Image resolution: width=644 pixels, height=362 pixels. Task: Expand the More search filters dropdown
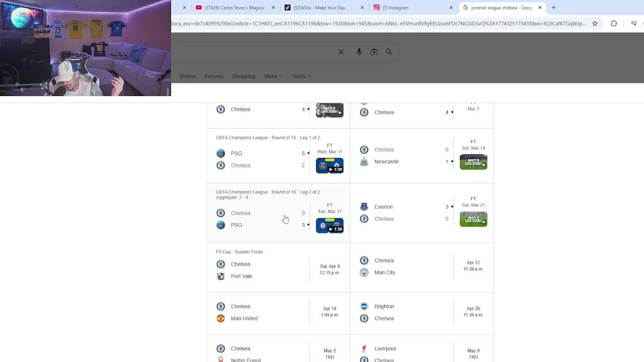pyautogui.click(x=273, y=76)
